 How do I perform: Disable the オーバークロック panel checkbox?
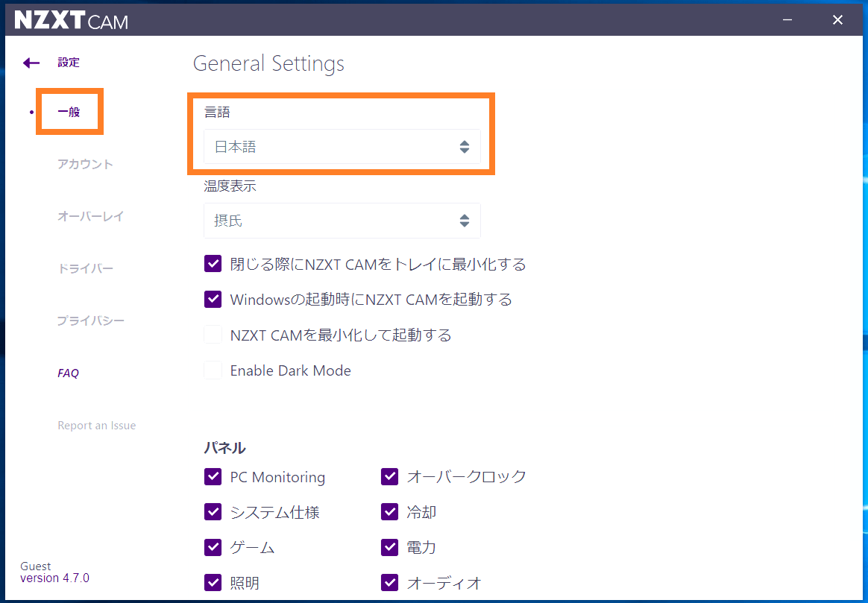390,476
